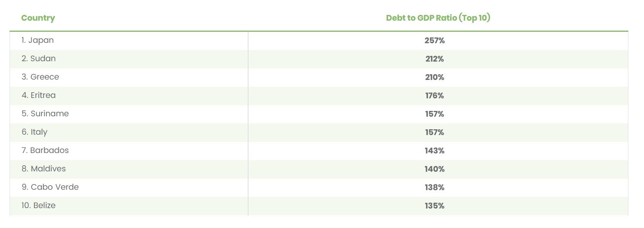This screenshot has width=644, height=228.
Task: Click the Sudan country cell
Action: [39, 59]
